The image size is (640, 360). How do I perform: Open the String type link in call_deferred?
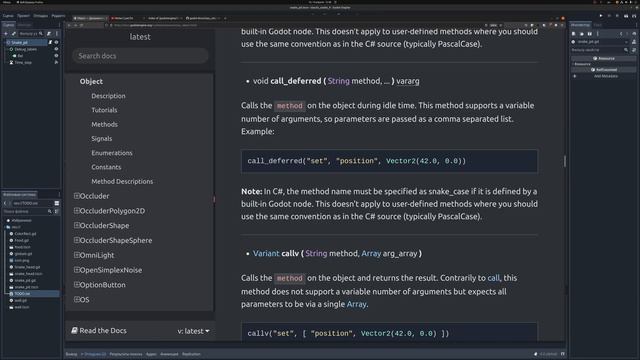click(339, 81)
